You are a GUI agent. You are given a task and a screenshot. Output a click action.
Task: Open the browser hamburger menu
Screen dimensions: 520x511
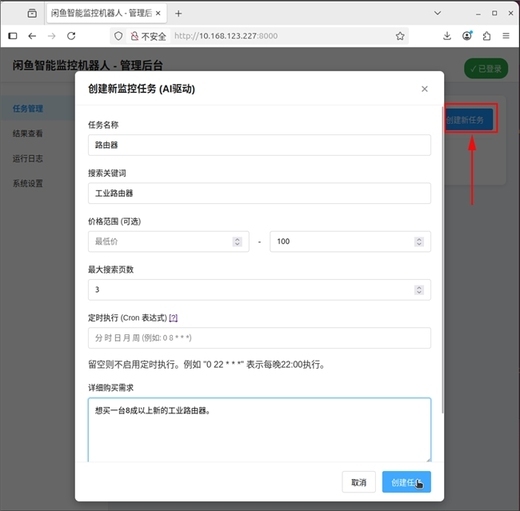click(506, 36)
